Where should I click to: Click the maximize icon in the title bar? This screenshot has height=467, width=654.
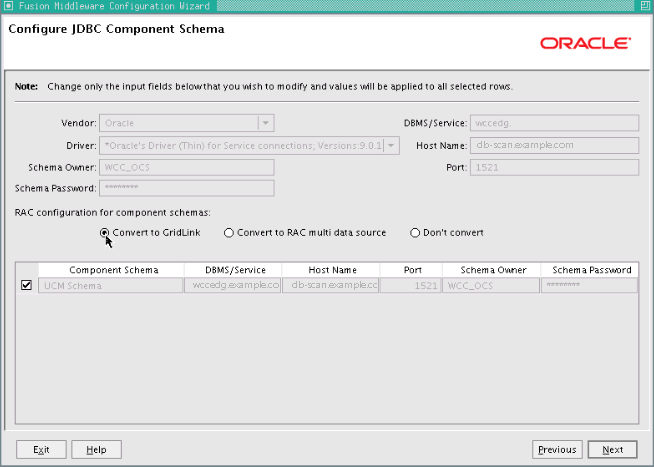[644, 6]
